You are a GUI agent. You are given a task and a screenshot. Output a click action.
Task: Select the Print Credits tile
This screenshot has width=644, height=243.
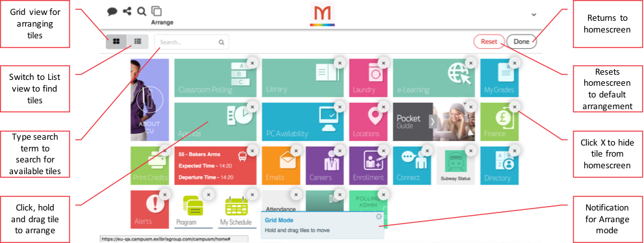click(x=149, y=166)
